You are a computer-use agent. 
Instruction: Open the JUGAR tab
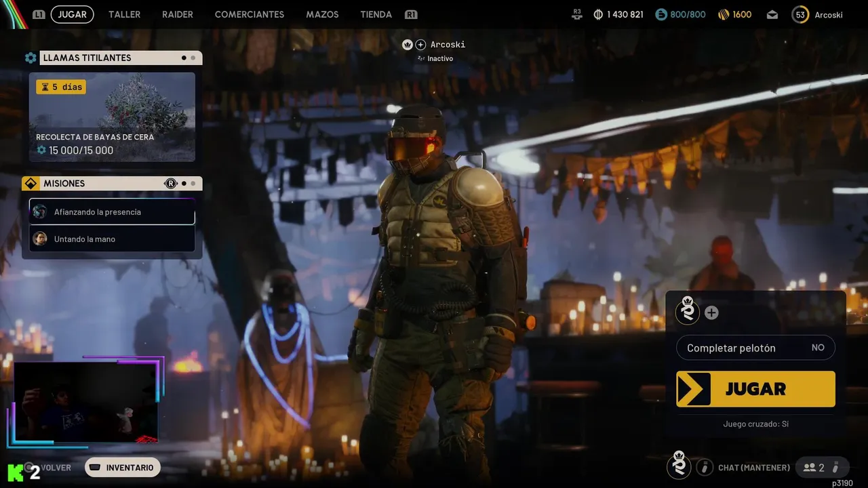pyautogui.click(x=72, y=14)
